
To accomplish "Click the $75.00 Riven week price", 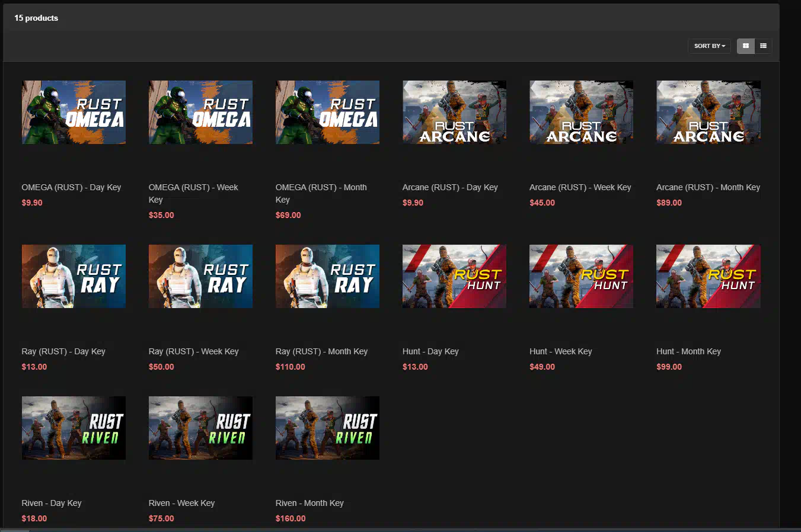I will click(x=161, y=518).
